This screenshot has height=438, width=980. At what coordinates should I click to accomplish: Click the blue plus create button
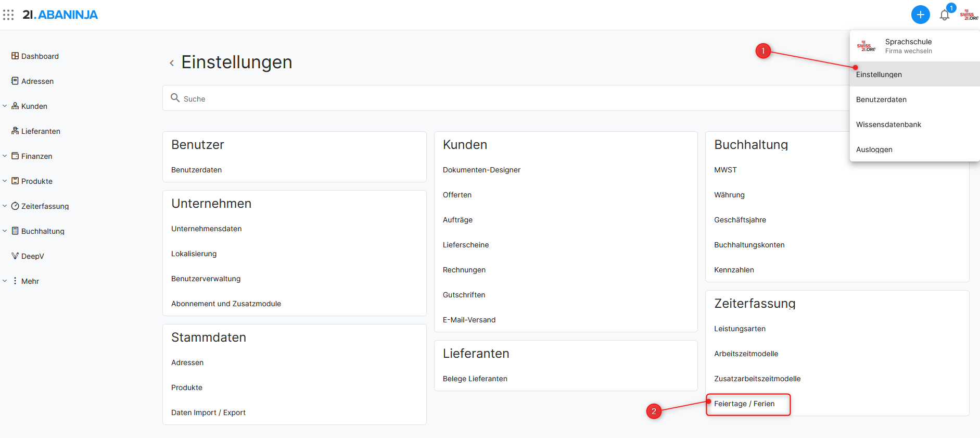pos(920,15)
